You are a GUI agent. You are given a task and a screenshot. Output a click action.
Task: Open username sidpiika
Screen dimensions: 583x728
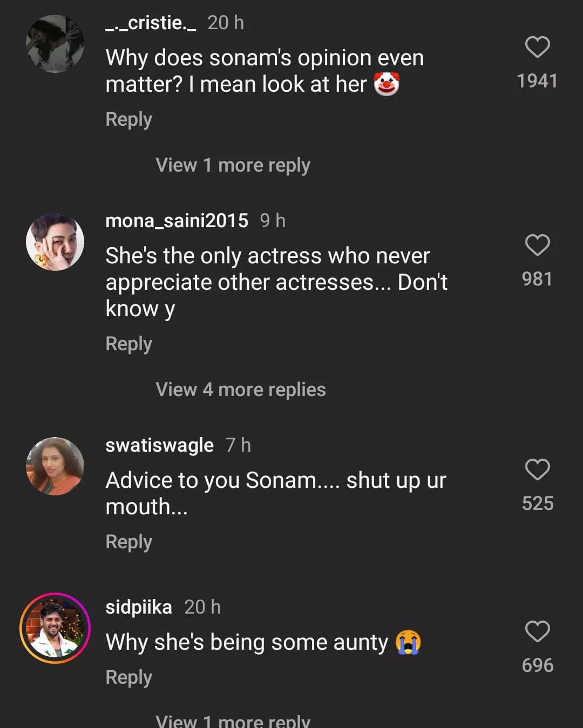(x=139, y=607)
